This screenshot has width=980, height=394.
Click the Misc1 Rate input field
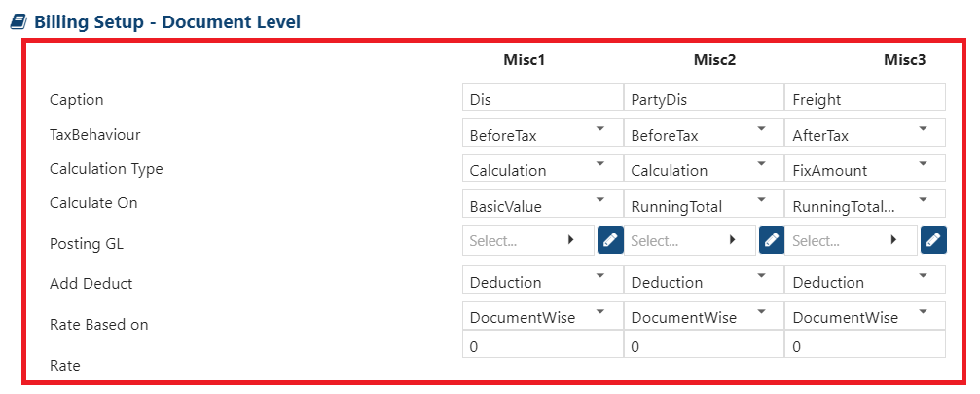542,346
